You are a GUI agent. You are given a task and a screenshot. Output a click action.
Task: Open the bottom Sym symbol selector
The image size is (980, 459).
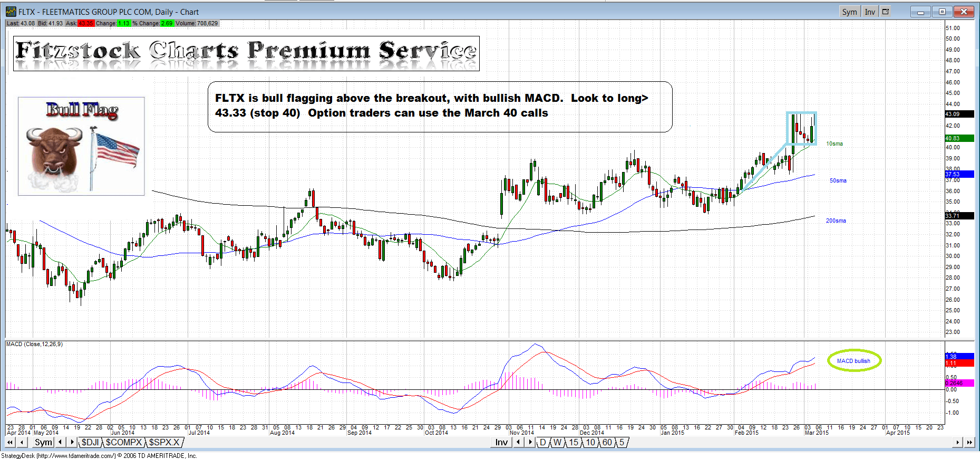(43, 443)
